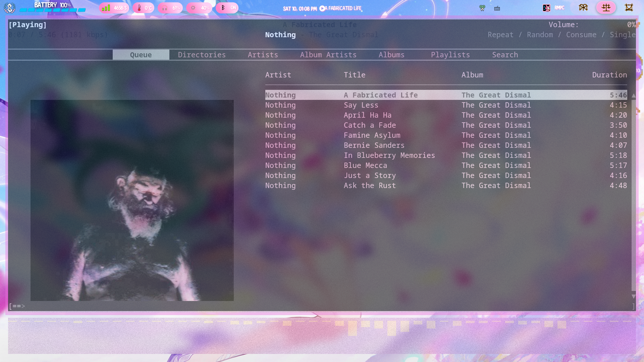The width and height of the screenshot is (644, 362).
Task: Select the song Famine Asylum
Action: click(372, 135)
